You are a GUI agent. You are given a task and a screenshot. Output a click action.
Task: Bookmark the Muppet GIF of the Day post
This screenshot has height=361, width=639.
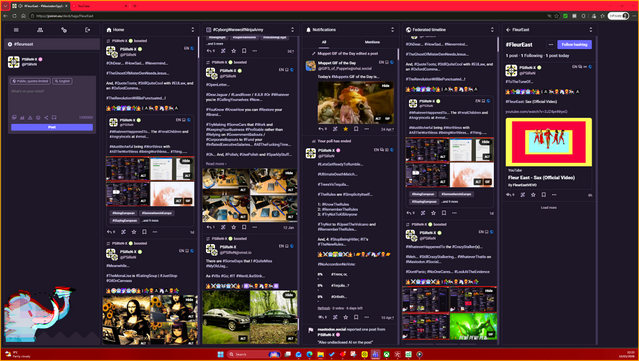coord(356,129)
